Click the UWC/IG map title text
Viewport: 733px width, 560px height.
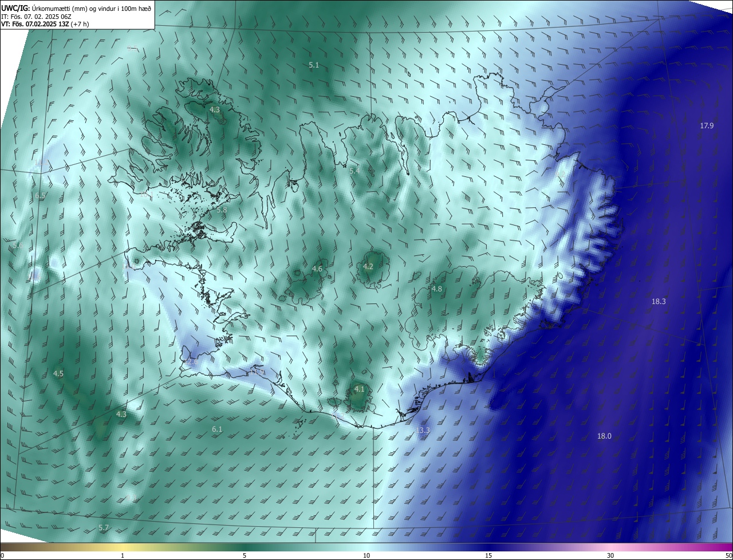pos(76,8)
